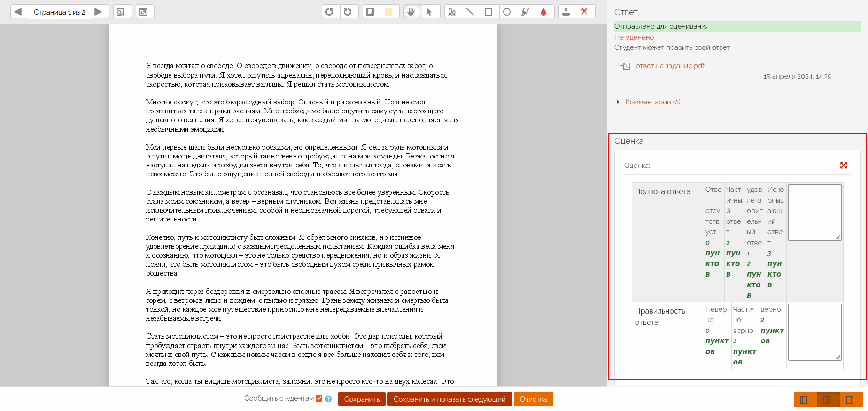This screenshot has width=868, height=411.
Task: Click the 'Не оценено' status text
Action: [x=634, y=37]
